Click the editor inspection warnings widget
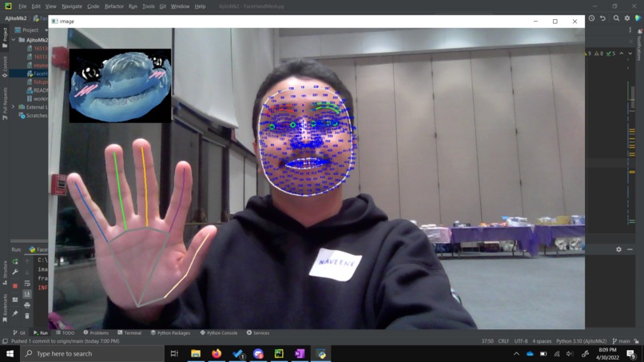 (x=602, y=54)
